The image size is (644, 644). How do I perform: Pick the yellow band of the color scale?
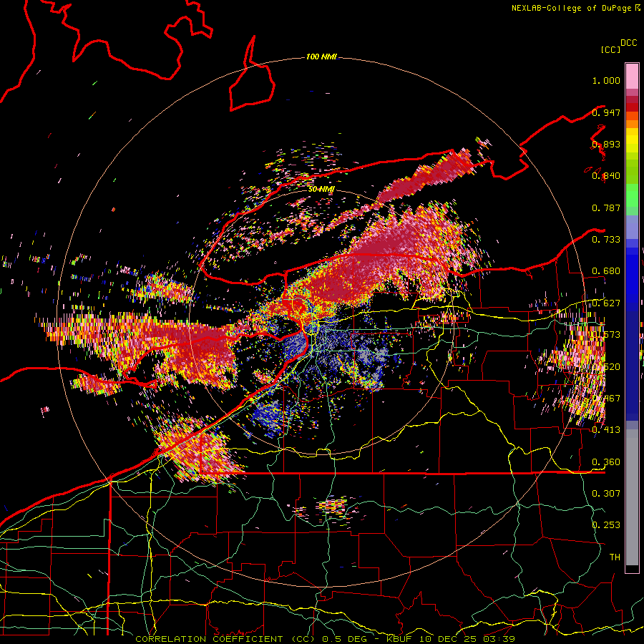[x=632, y=141]
